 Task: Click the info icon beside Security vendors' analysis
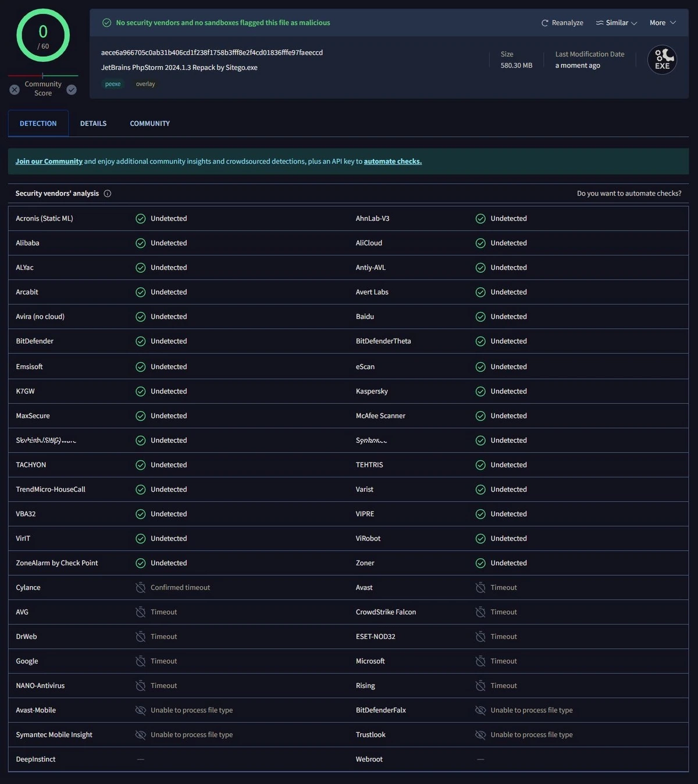[108, 193]
